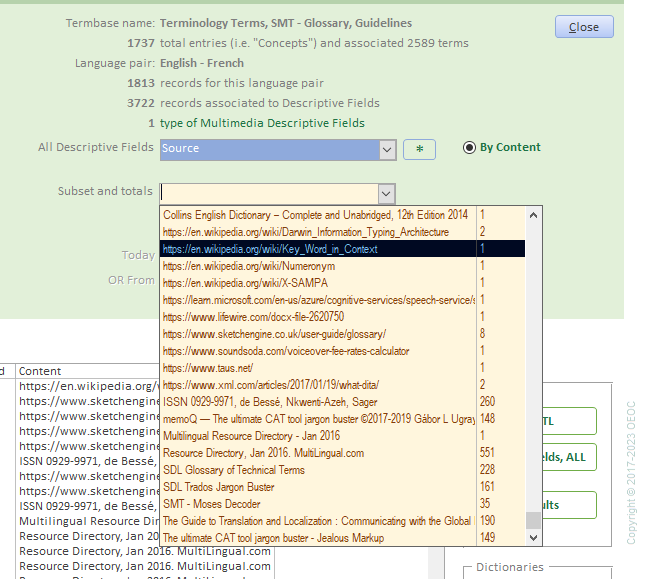Screen dimensions: 648x579
Task: Select SDL Glossary of Technical Terms
Action: 234,470
